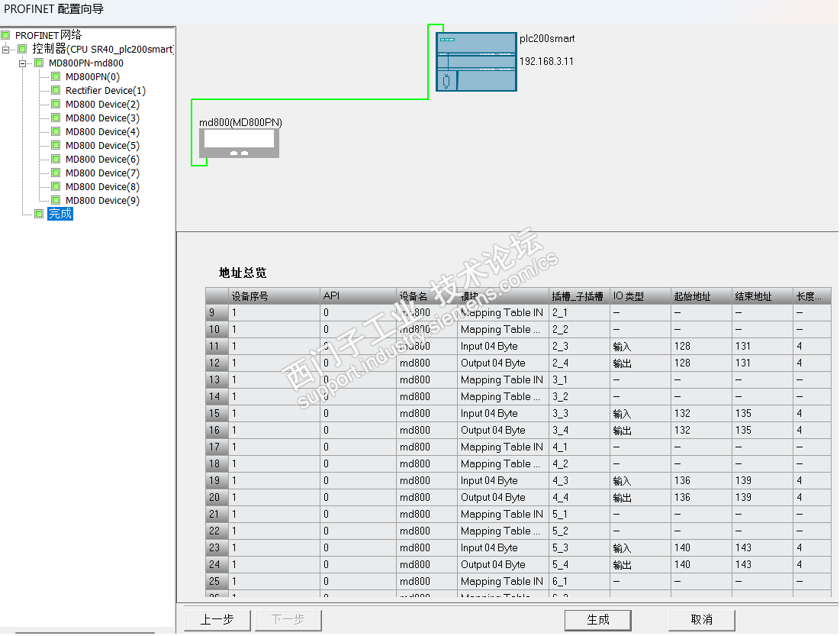The width and height of the screenshot is (840, 636).
Task: Select MD800PN-md800 tree item
Action: 85,63
